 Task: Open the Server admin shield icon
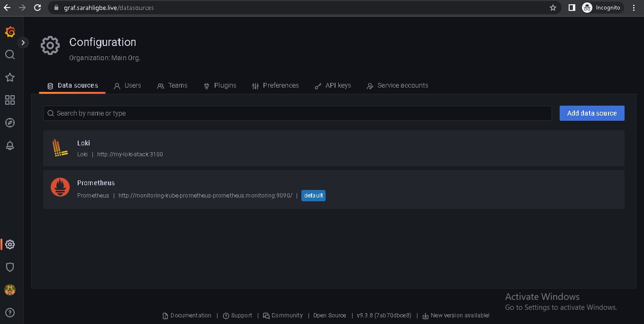click(x=10, y=267)
